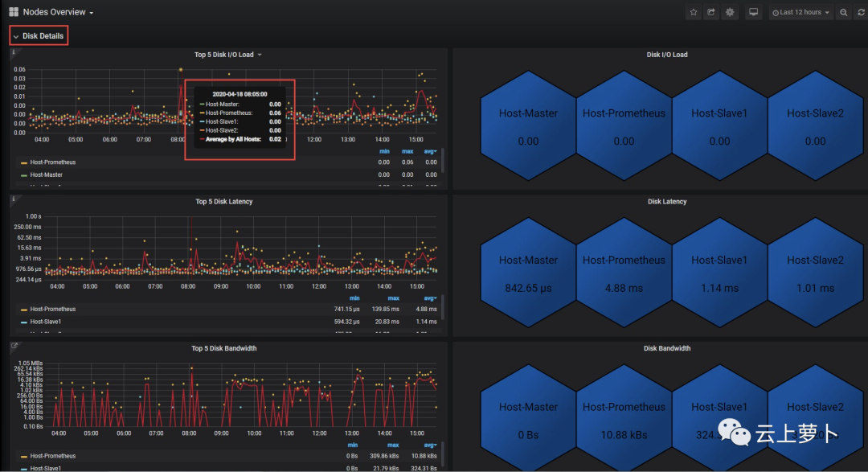868x472 pixels.
Task: Open dashboard settings gear
Action: 730,12
